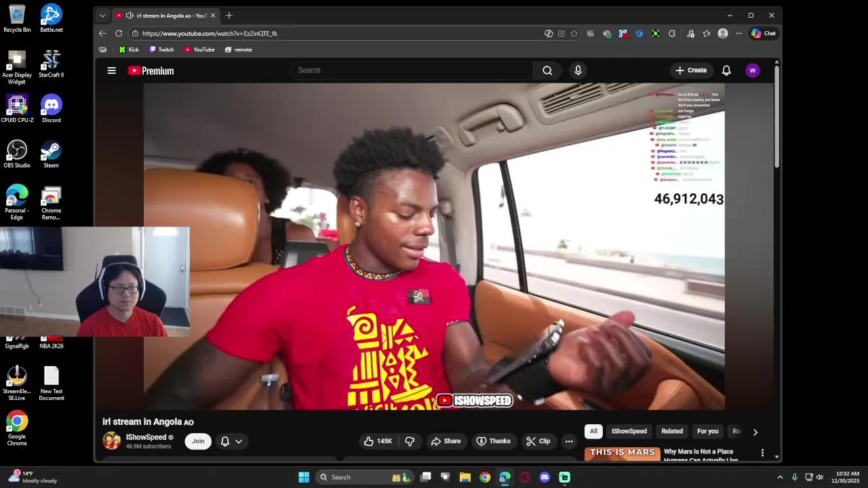Create a Clip of the video
The image size is (868, 488).
click(x=538, y=441)
